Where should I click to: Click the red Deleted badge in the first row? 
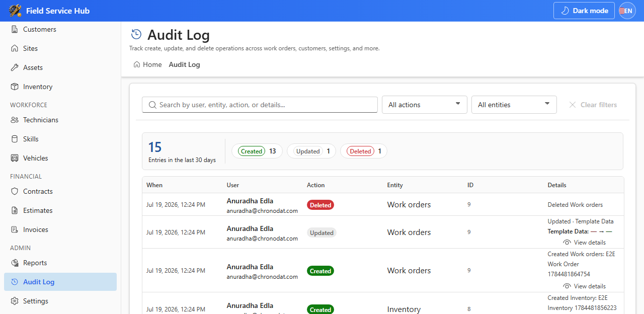[x=320, y=205]
